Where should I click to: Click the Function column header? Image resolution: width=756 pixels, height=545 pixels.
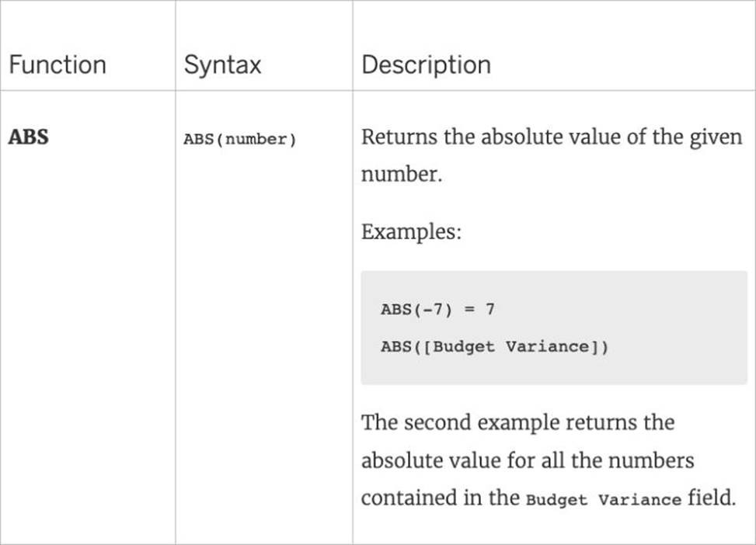(x=57, y=64)
